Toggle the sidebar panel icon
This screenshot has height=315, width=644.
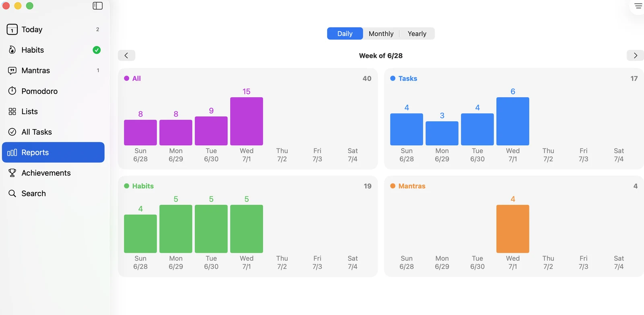point(98,6)
